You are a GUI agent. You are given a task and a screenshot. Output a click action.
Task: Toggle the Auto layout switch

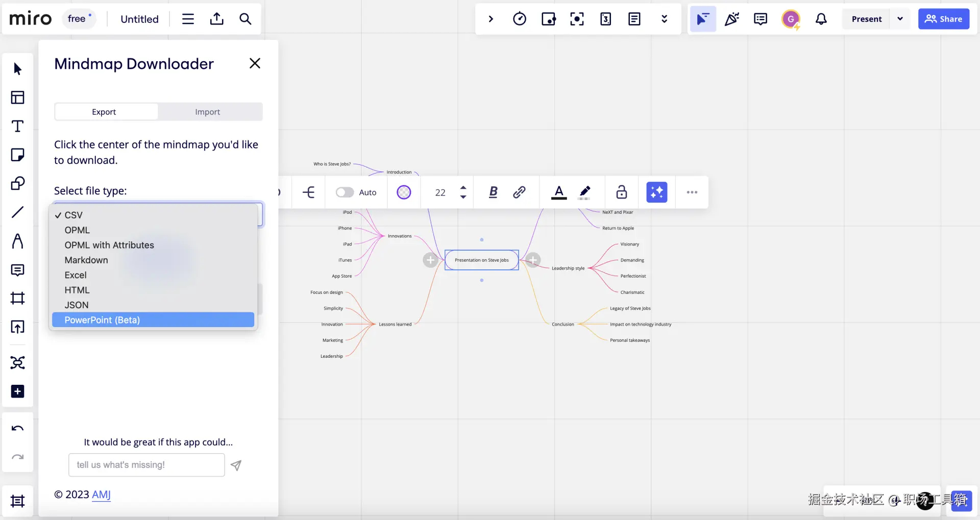pyautogui.click(x=345, y=192)
